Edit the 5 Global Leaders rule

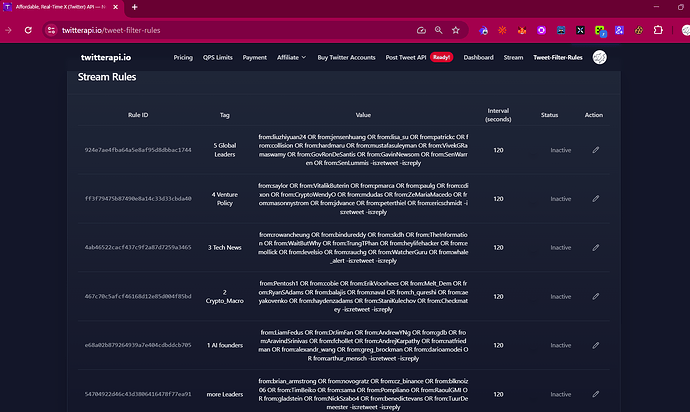point(595,150)
